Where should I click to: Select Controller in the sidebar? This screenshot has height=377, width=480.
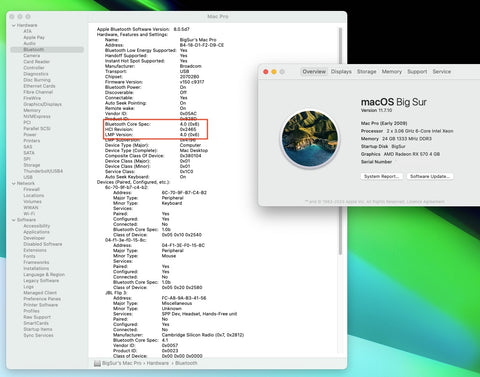pos(34,68)
